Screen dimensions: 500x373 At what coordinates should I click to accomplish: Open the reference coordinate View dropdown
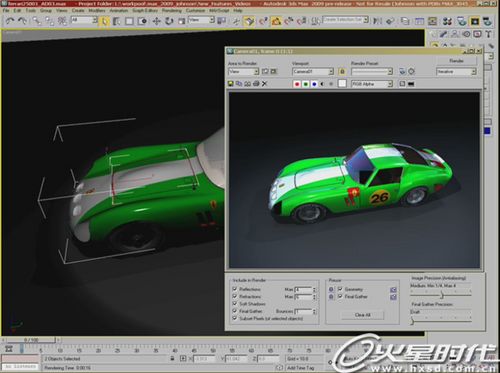pyautogui.click(x=201, y=20)
